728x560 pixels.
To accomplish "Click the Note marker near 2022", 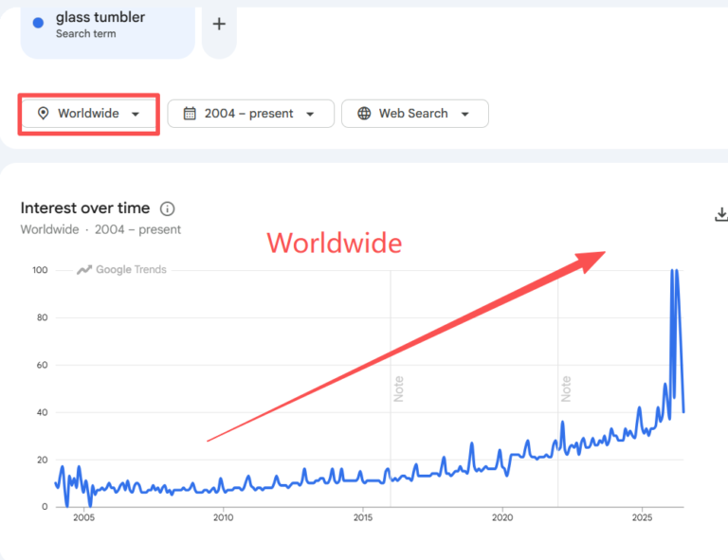I will 566,388.
